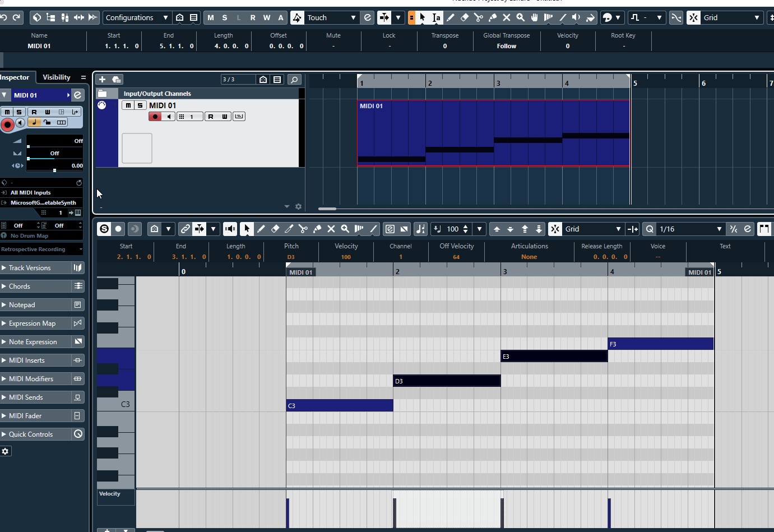Select the Hand comp tool in project toolbar
This screenshot has height=532, width=774.
(x=535, y=17)
